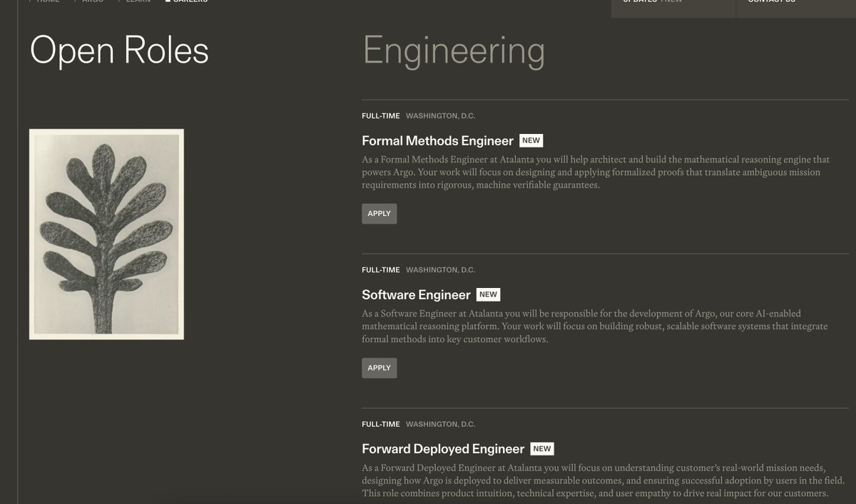Click FULL-TIME label above Formal Methods Engineer
The width and height of the screenshot is (856, 504).
[x=381, y=115]
